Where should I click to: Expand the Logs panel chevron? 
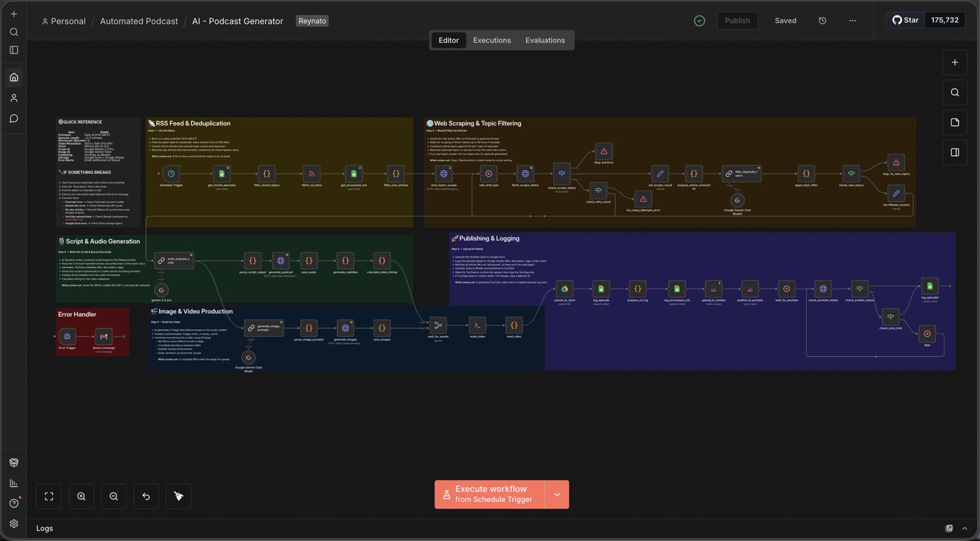coord(965,528)
